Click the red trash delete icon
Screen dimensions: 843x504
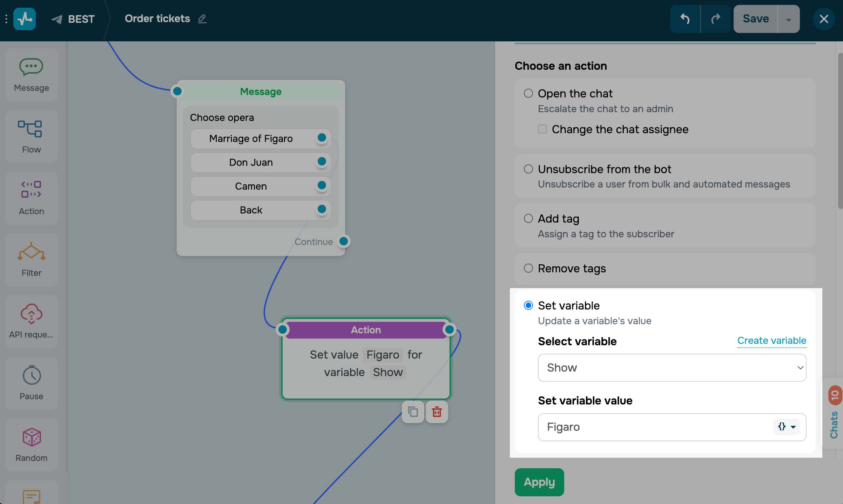(x=437, y=412)
